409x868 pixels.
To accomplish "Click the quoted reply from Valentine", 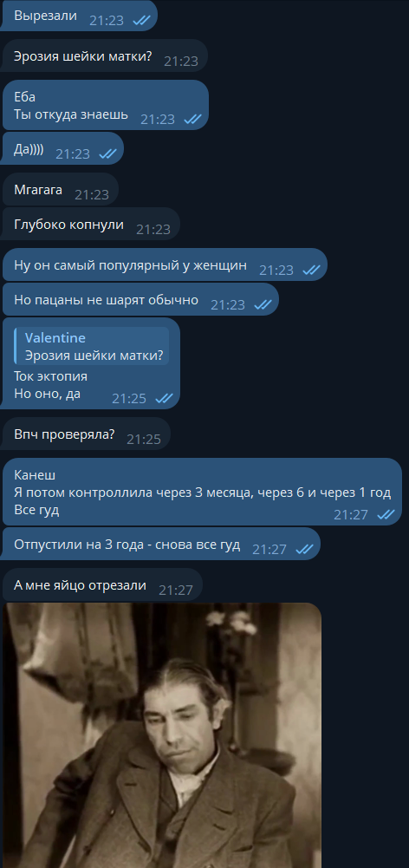I will [91, 346].
